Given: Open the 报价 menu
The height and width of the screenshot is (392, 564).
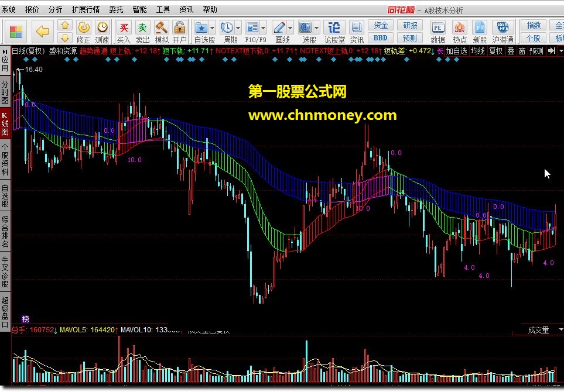Looking at the screenshot, I should (32, 10).
